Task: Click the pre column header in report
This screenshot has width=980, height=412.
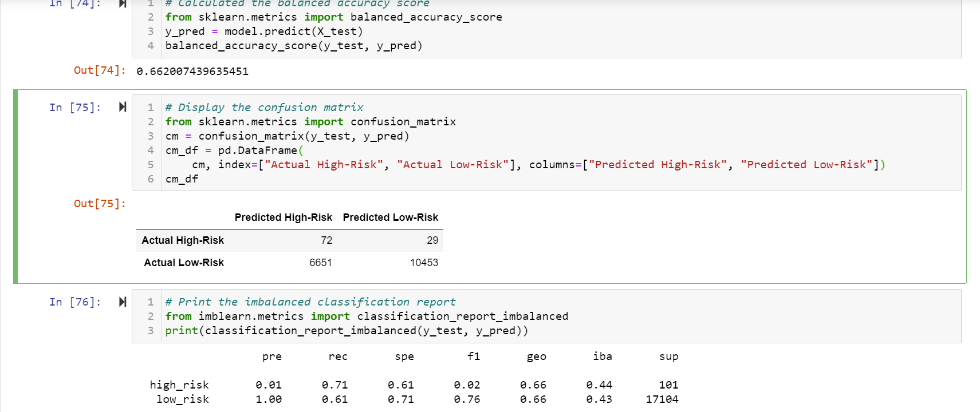Action: click(272, 356)
